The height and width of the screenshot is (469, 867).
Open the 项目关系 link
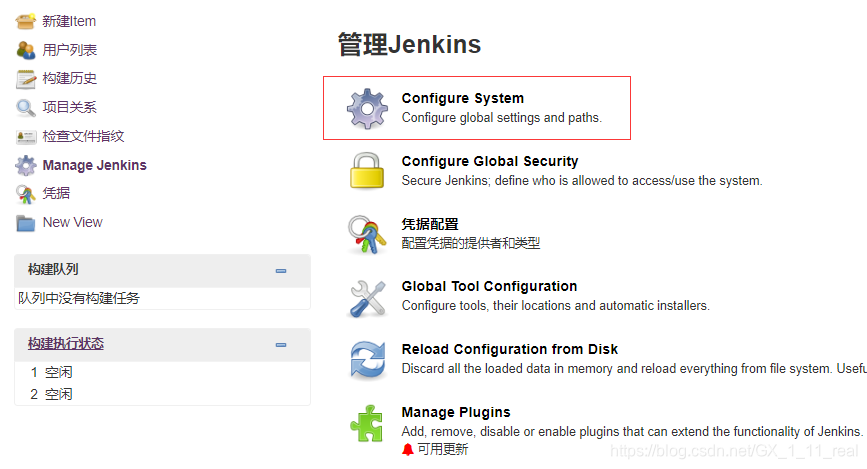point(70,107)
